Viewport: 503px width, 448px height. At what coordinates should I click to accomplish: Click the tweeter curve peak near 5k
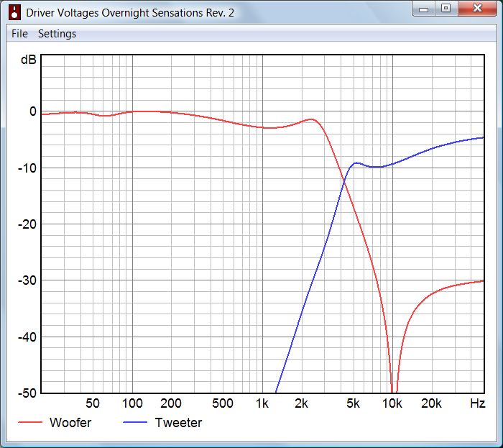[x=356, y=163]
